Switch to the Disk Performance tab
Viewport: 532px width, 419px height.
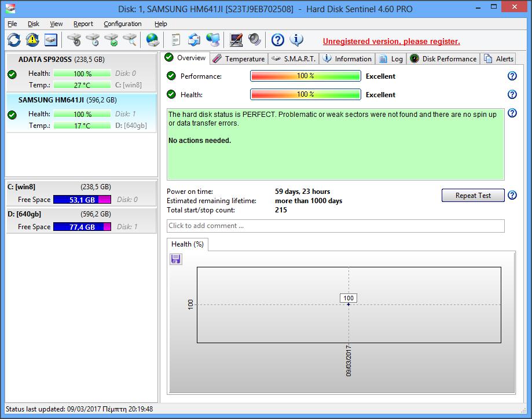point(443,58)
